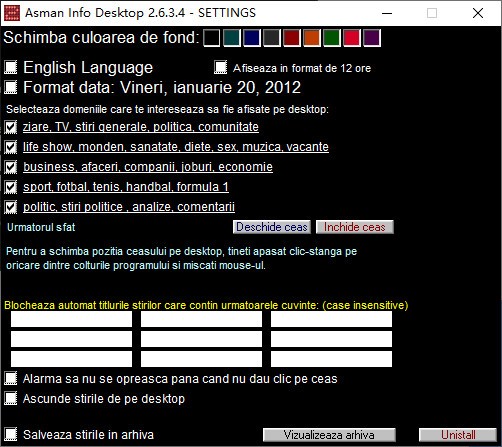Uncheck 'business, afaceri, companii' checkbox
This screenshot has height=447, width=502.
[11, 167]
